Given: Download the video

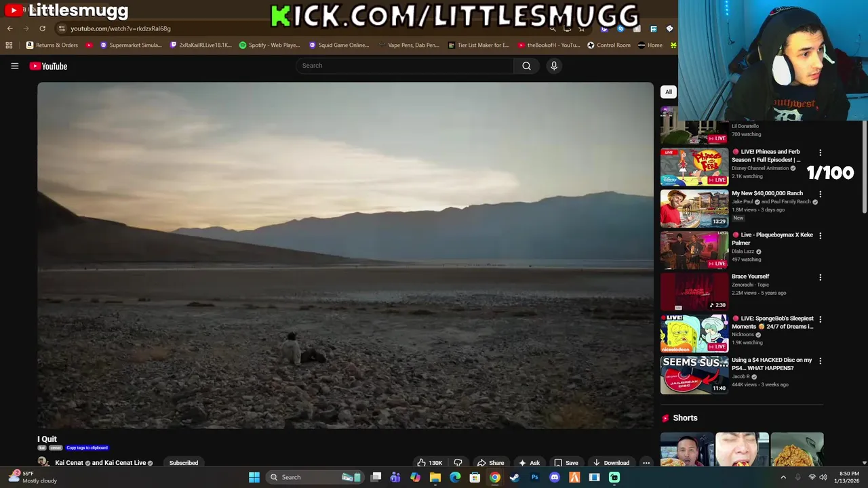Looking at the screenshot, I should (x=611, y=463).
